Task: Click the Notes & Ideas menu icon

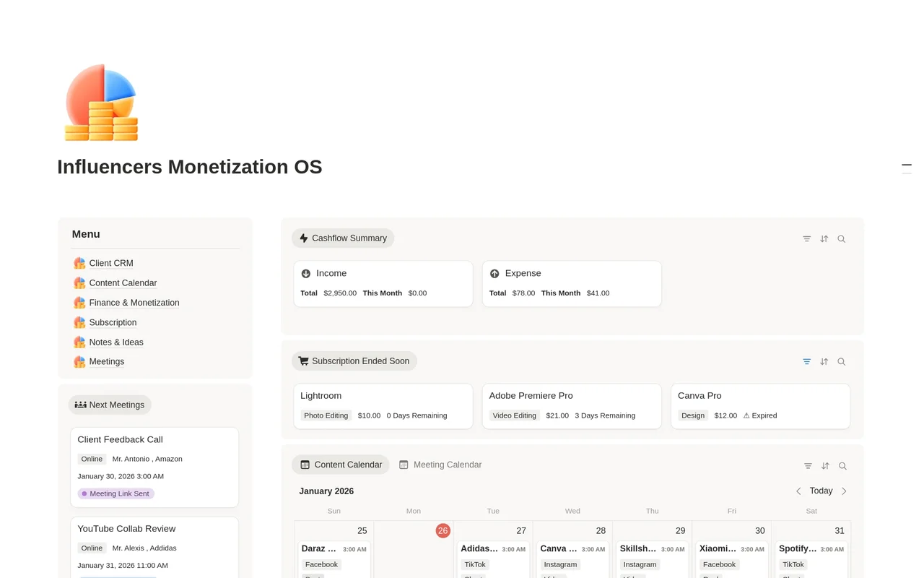Action: pyautogui.click(x=79, y=342)
